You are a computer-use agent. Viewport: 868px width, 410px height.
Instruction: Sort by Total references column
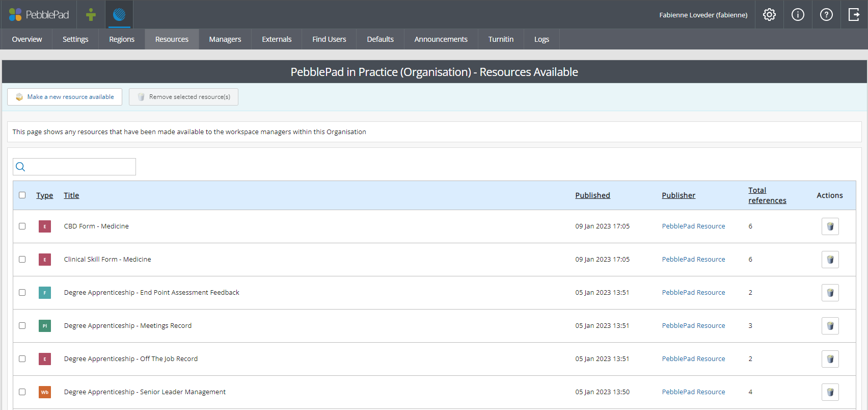coord(767,195)
